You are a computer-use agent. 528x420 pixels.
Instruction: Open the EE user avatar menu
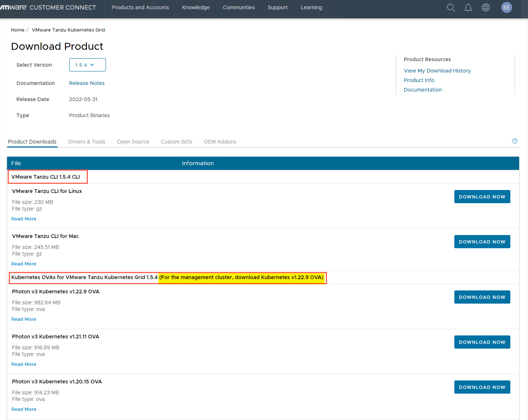point(506,8)
